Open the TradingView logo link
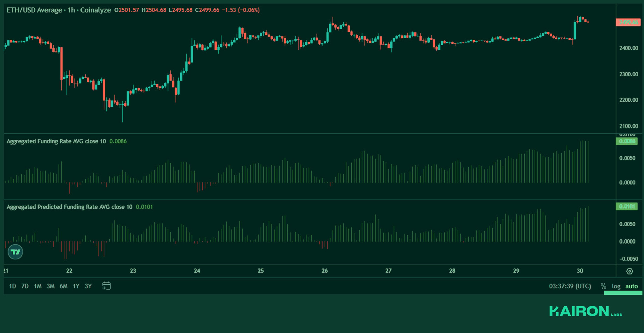This screenshot has width=644, height=333. pos(15,252)
